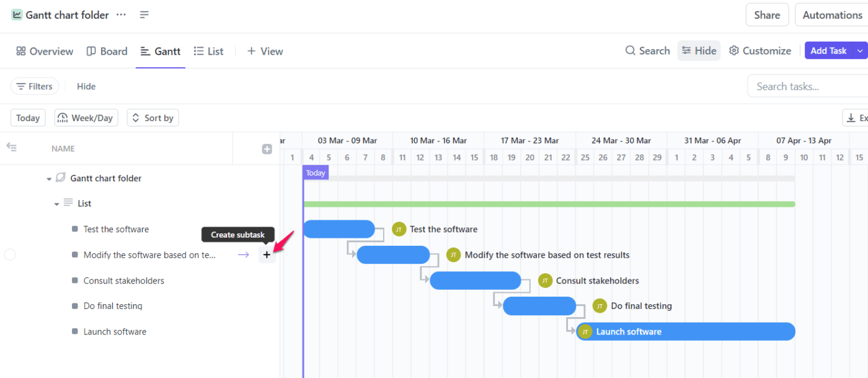
Task: Click the Search tasks input field
Action: [808, 86]
